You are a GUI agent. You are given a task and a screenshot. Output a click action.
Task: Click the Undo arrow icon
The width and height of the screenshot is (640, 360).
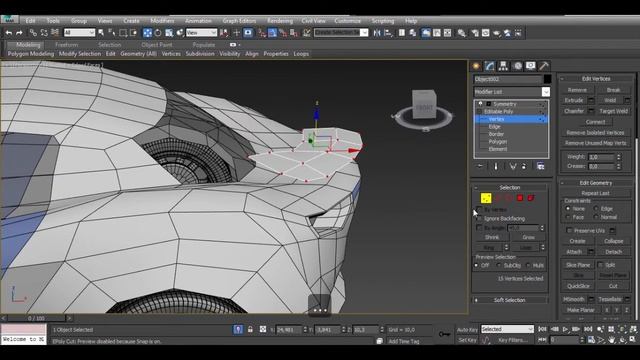click(9, 33)
